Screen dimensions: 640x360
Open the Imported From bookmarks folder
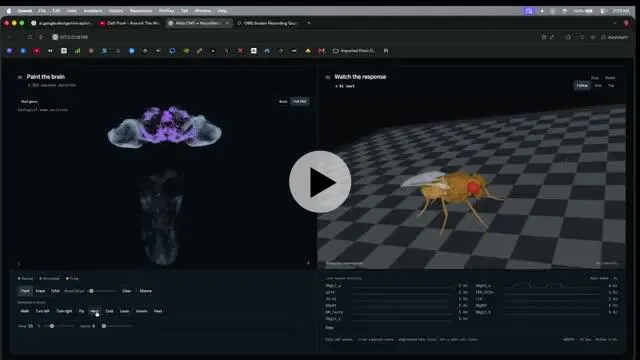354,51
